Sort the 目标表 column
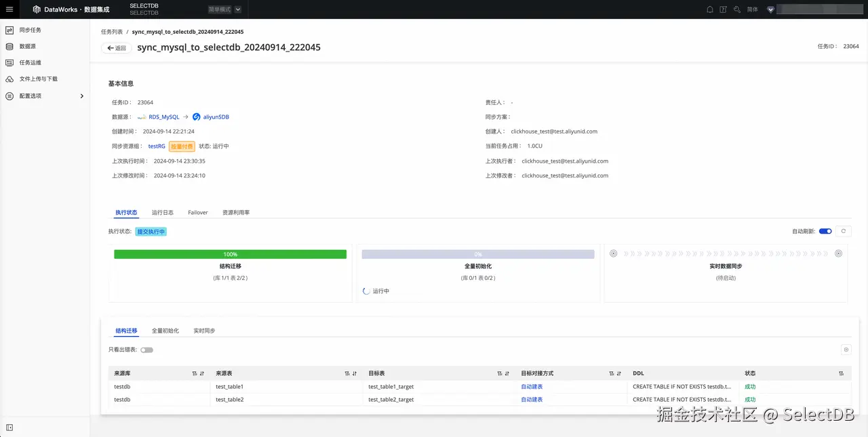 pyautogui.click(x=507, y=373)
